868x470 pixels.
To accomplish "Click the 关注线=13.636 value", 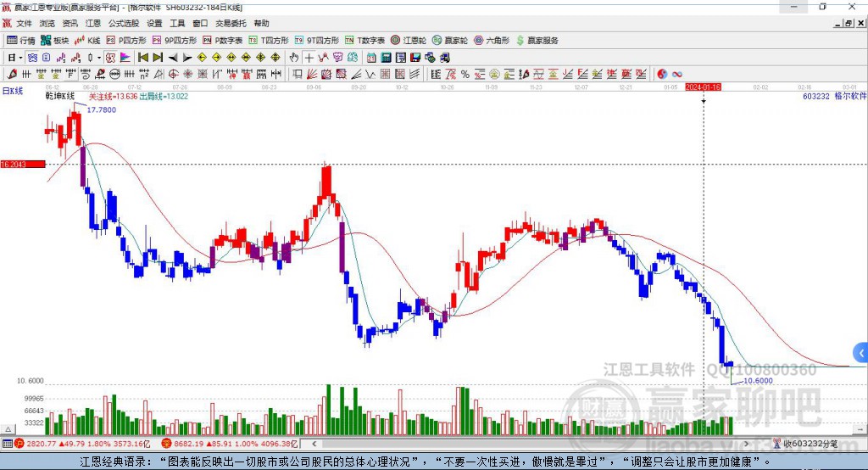I will pos(113,96).
